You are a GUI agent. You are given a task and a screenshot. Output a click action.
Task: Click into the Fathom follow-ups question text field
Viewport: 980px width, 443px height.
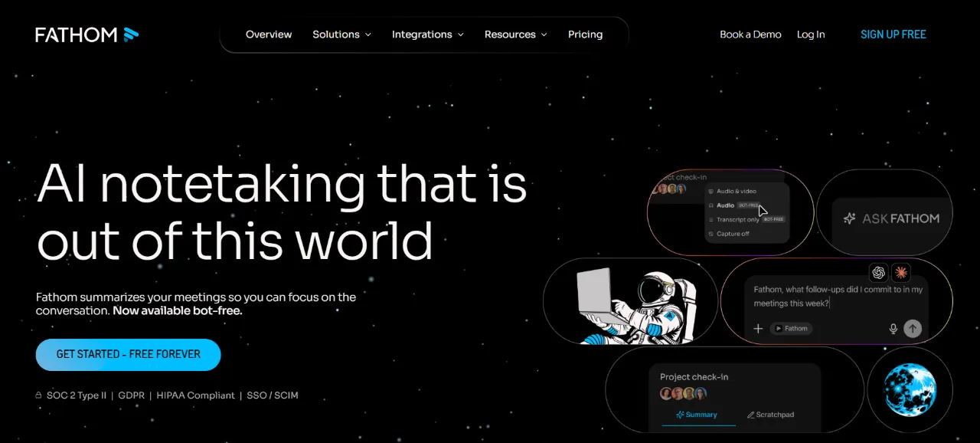838,297
